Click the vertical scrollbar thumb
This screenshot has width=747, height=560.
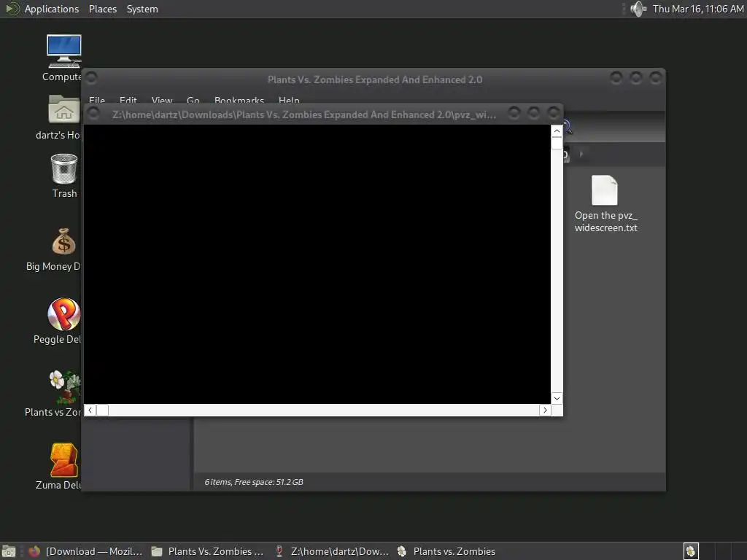pos(557,143)
